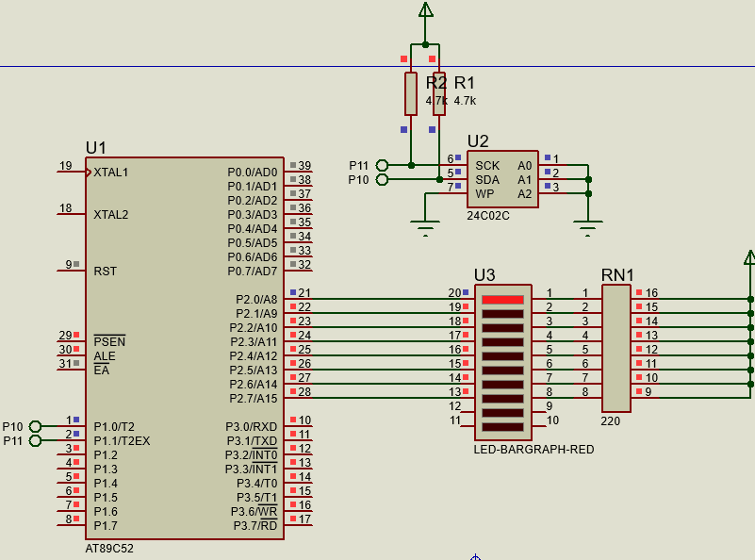Select the ground symbol connected to A0-A2 pins
Image resolution: width=755 pixels, height=560 pixels.
coord(588,228)
